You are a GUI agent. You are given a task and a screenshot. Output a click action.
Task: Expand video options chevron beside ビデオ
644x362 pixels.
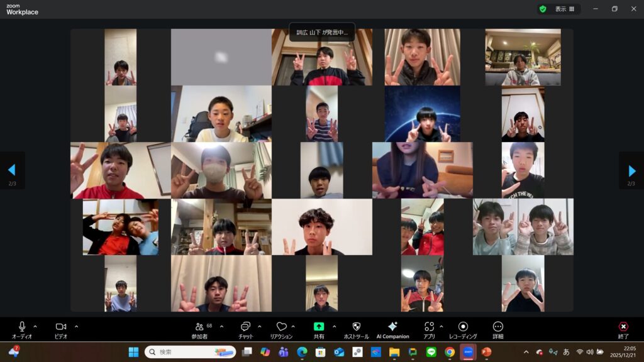click(76, 326)
